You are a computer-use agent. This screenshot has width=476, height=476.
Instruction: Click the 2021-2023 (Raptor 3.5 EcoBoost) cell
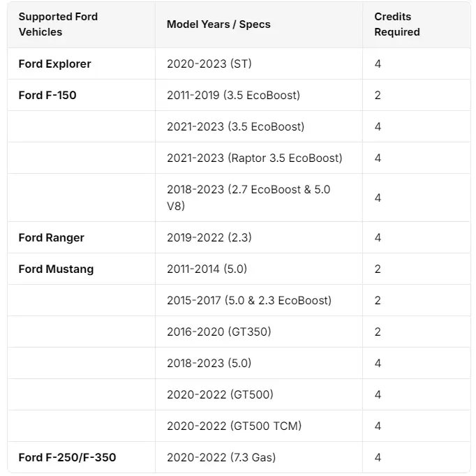[255, 158]
